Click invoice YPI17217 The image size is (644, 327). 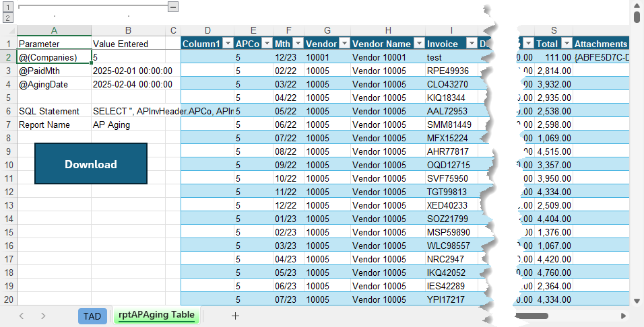[x=452, y=299]
